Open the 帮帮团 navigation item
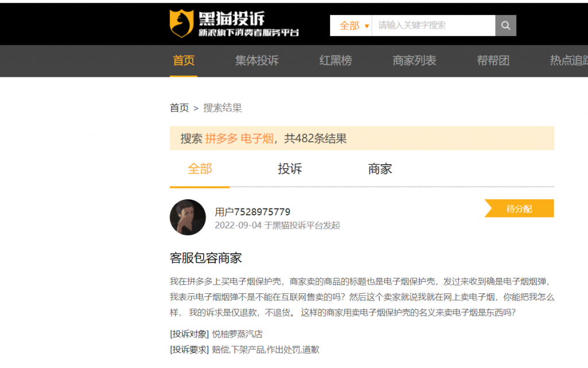Viewport: 588px width, 368px height. tap(493, 60)
